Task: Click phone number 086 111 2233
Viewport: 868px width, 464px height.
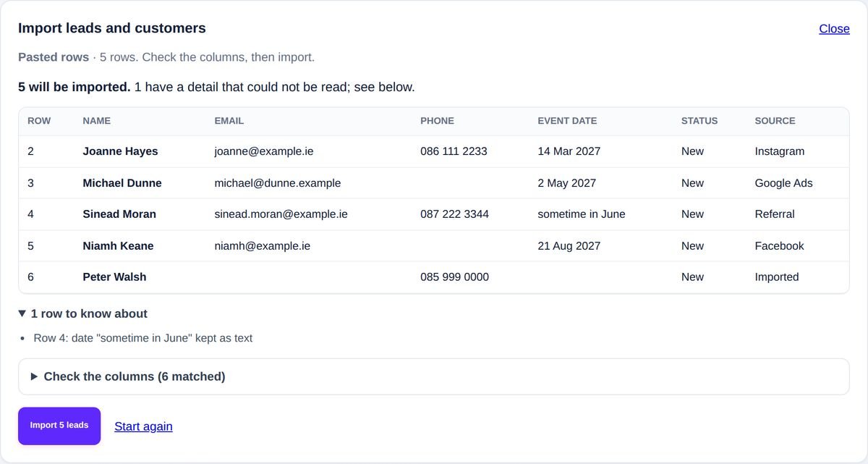Action: [454, 151]
